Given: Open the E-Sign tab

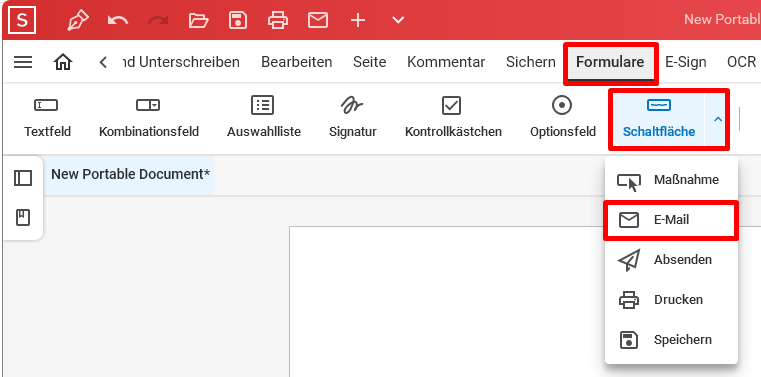Looking at the screenshot, I should pos(685,62).
